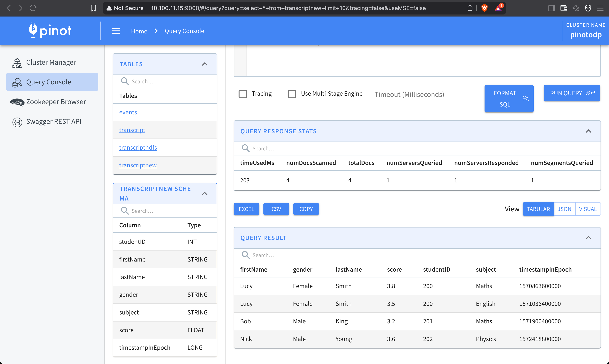
Task: Click the share icon in address bar
Action: coord(470,8)
